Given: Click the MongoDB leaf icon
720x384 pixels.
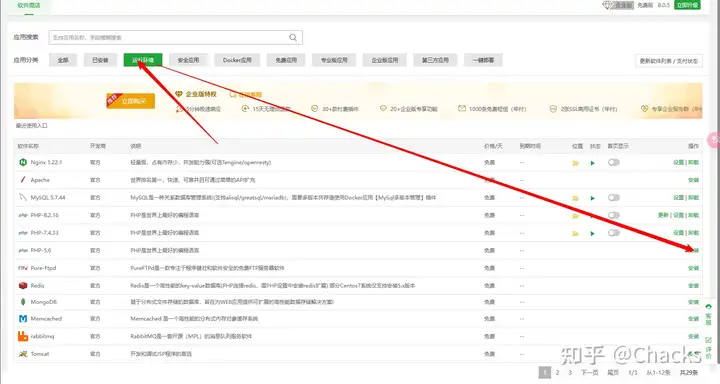Looking at the screenshot, I should pos(23,302).
